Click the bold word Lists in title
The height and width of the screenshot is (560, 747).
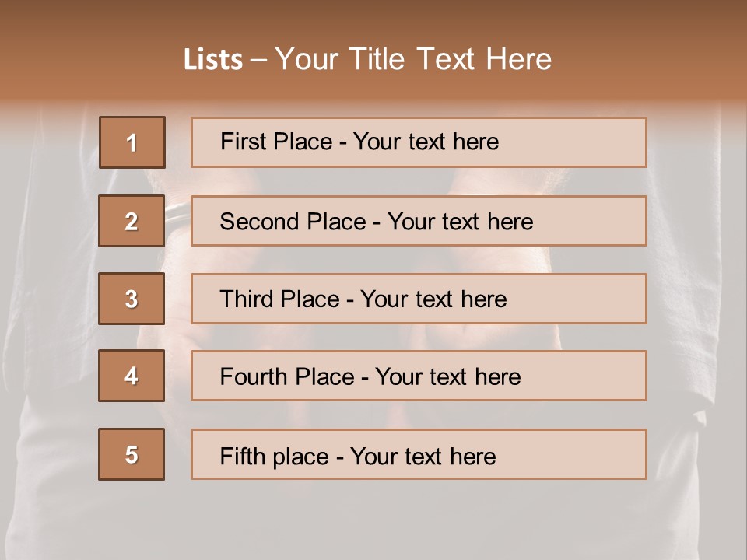[213, 60]
